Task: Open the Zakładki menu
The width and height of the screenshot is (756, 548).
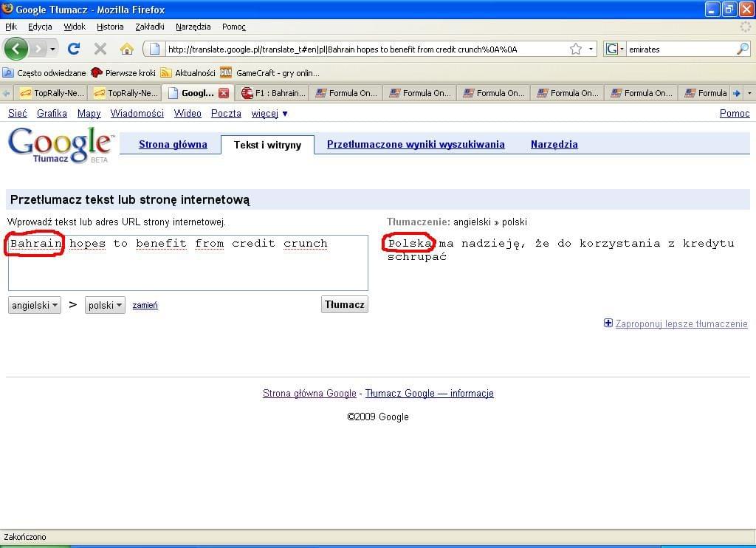Action: [x=150, y=27]
